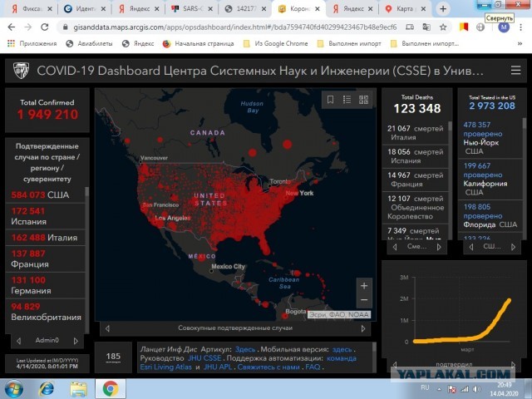Switch to the 14217 browser tab

click(246, 9)
